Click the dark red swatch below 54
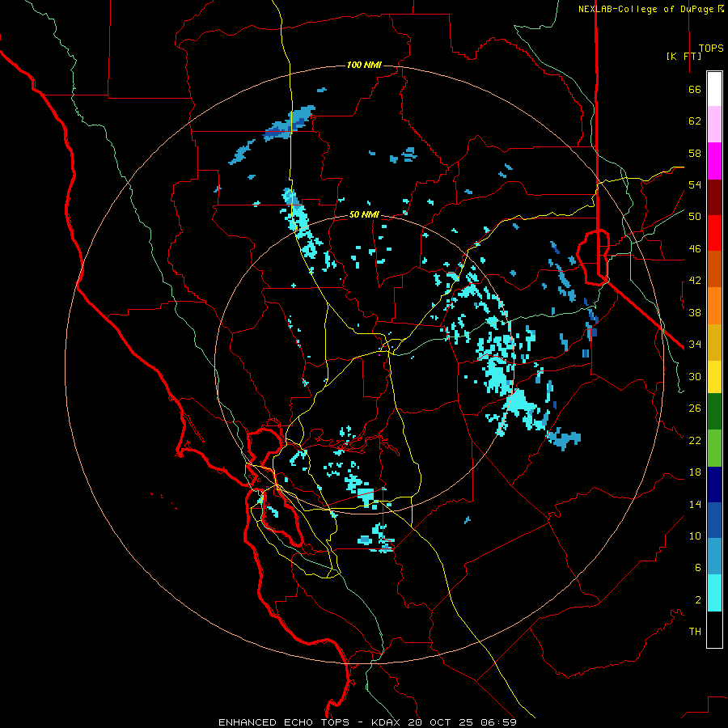728x728 pixels. tap(714, 197)
